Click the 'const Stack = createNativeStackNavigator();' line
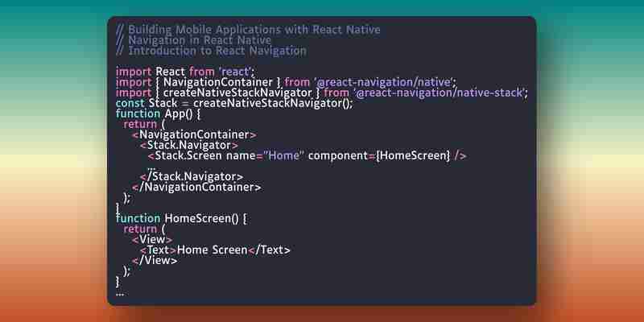Image resolution: width=644 pixels, height=322 pixels. [x=234, y=104]
